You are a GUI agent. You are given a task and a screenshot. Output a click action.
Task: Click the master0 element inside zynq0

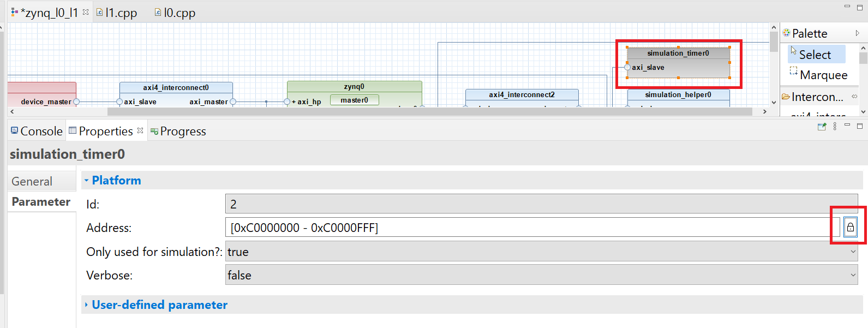[354, 100]
